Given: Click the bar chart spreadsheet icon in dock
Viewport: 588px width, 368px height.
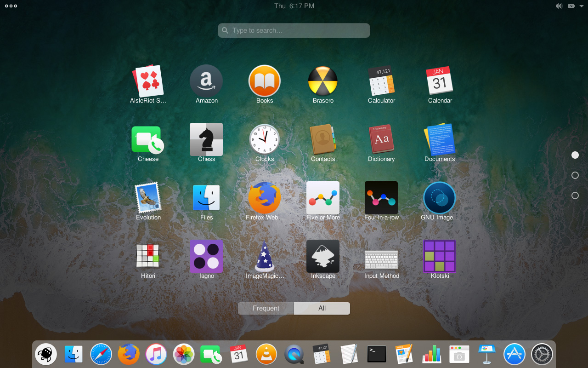Looking at the screenshot, I should [432, 354].
